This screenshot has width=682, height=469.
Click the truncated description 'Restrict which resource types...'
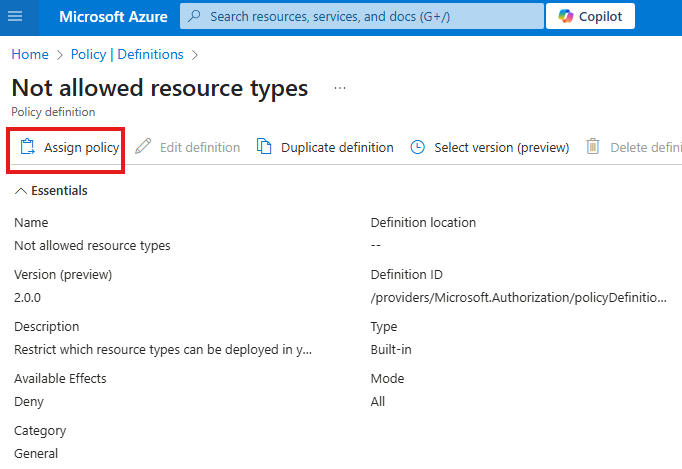163,350
